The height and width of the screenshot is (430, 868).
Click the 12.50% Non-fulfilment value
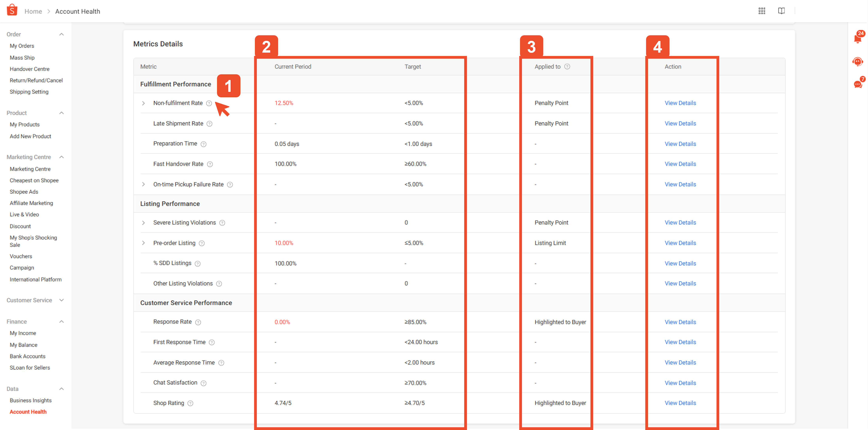(x=284, y=103)
